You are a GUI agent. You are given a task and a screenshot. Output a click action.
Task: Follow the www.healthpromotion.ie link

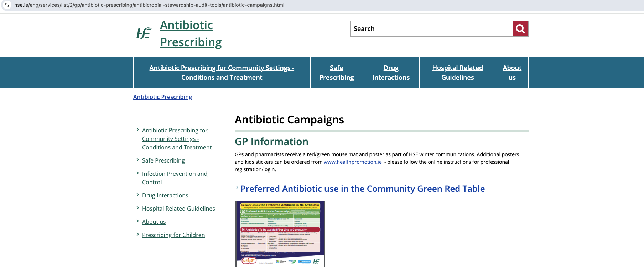(353, 162)
